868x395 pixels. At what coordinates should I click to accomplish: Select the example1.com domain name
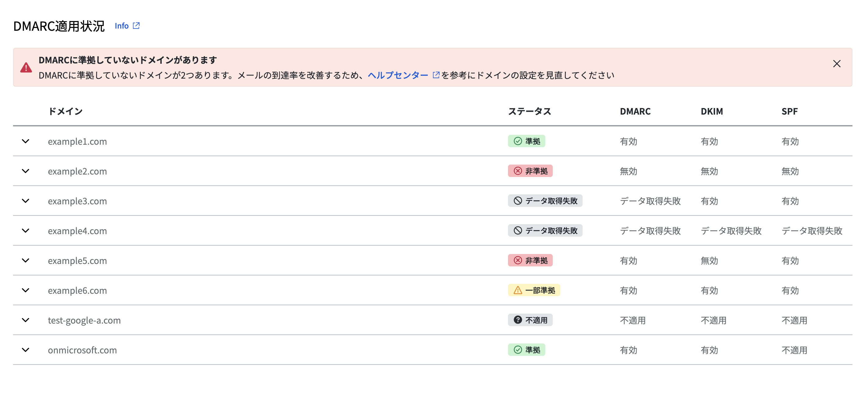point(77,141)
